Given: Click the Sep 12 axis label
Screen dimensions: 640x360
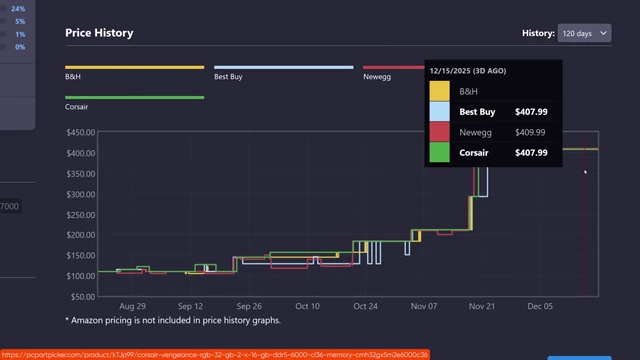Looking at the screenshot, I should [190, 306].
